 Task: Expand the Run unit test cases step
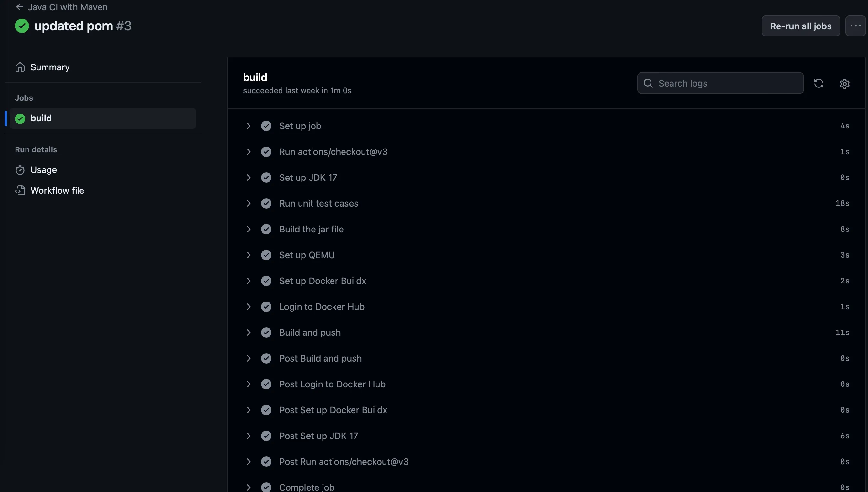[249, 203]
